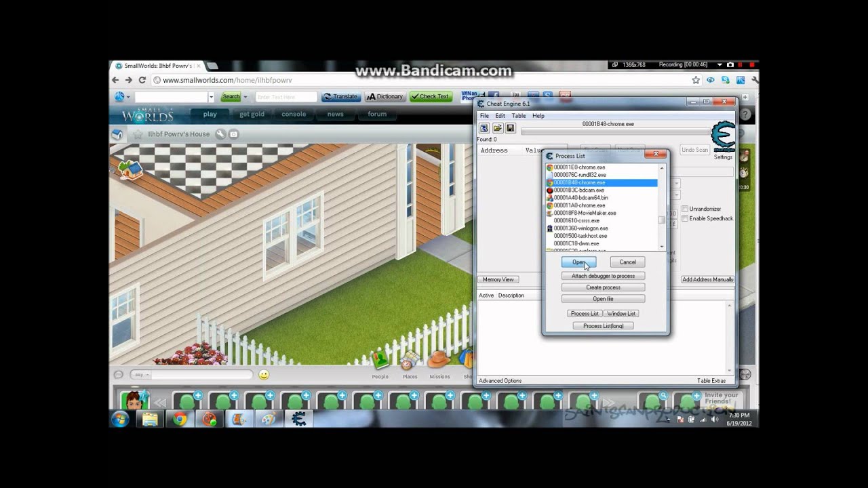Click the Process List(long) button
868x488 pixels.
pos(603,326)
